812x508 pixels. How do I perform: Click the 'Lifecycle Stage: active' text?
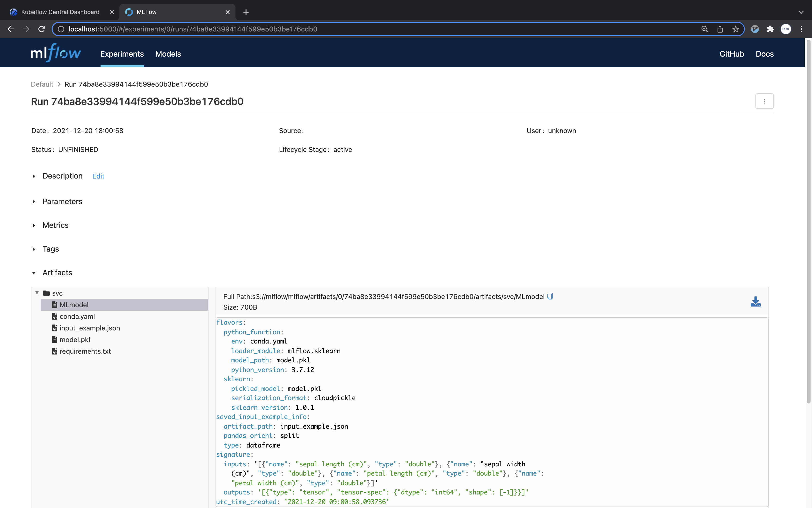click(315, 149)
